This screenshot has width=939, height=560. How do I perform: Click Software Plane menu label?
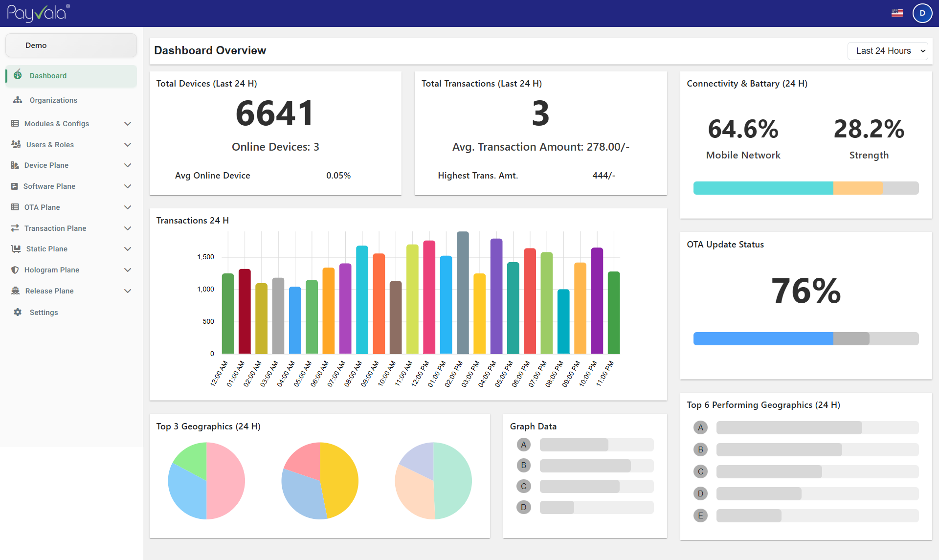(49, 186)
